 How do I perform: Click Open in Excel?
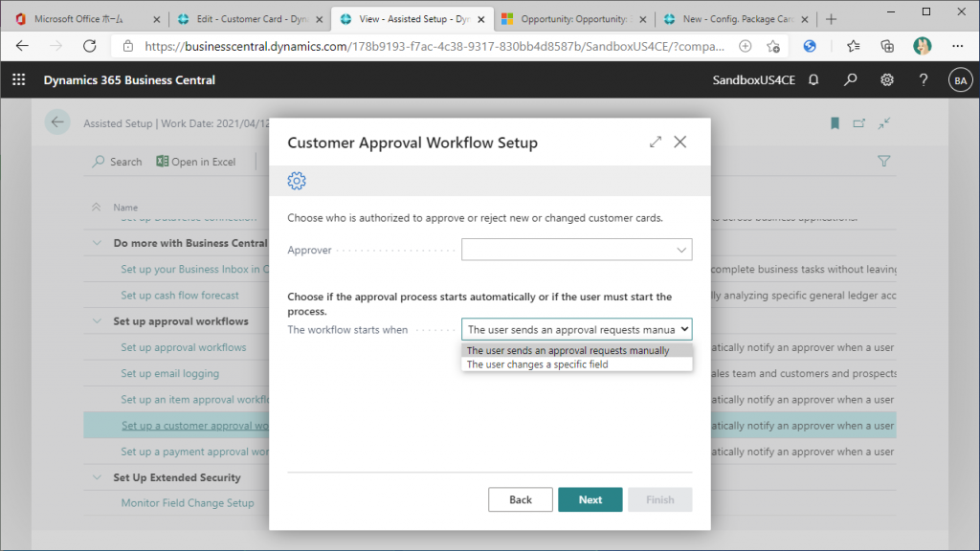[x=195, y=162]
